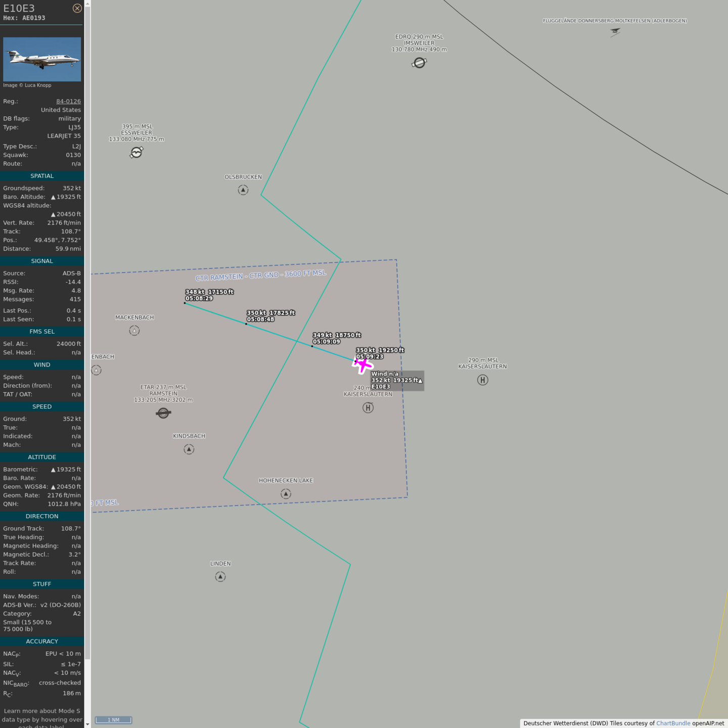Click the Essweiler glider airfield symbol

coord(136,152)
